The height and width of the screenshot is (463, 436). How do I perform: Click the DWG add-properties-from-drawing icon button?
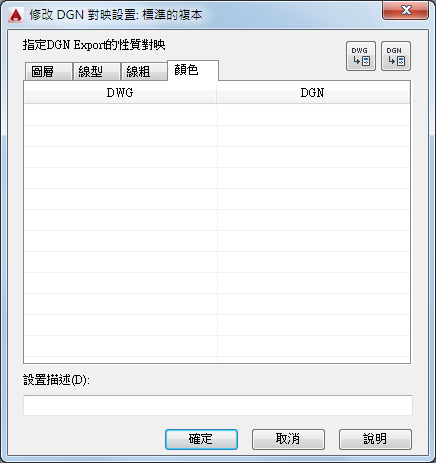coord(361,56)
